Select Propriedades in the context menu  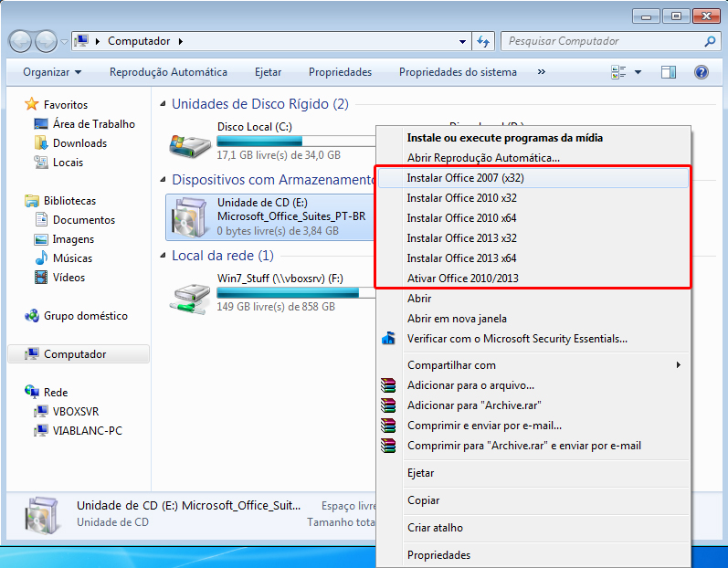[533, 555]
